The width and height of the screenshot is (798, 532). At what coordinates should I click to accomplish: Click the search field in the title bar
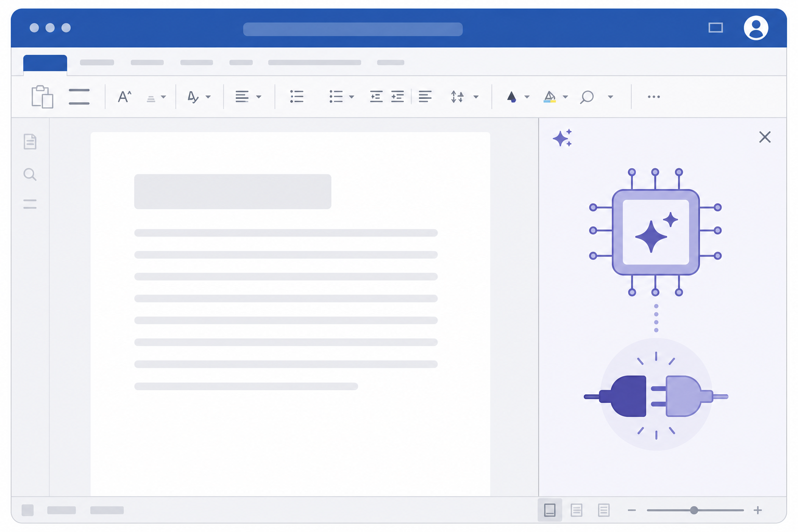point(353,29)
